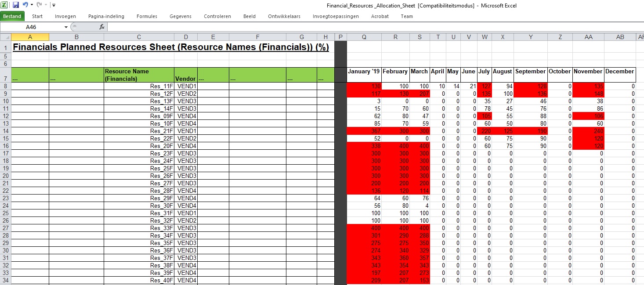Select the Invoegtoepassingen tab
The height and width of the screenshot is (285, 644).
pyautogui.click(x=336, y=16)
